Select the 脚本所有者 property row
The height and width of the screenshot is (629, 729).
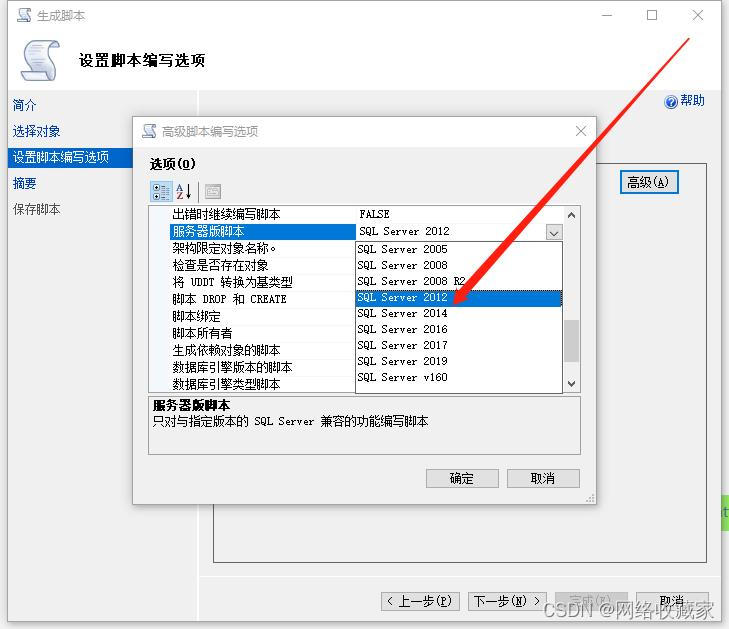pos(263,333)
